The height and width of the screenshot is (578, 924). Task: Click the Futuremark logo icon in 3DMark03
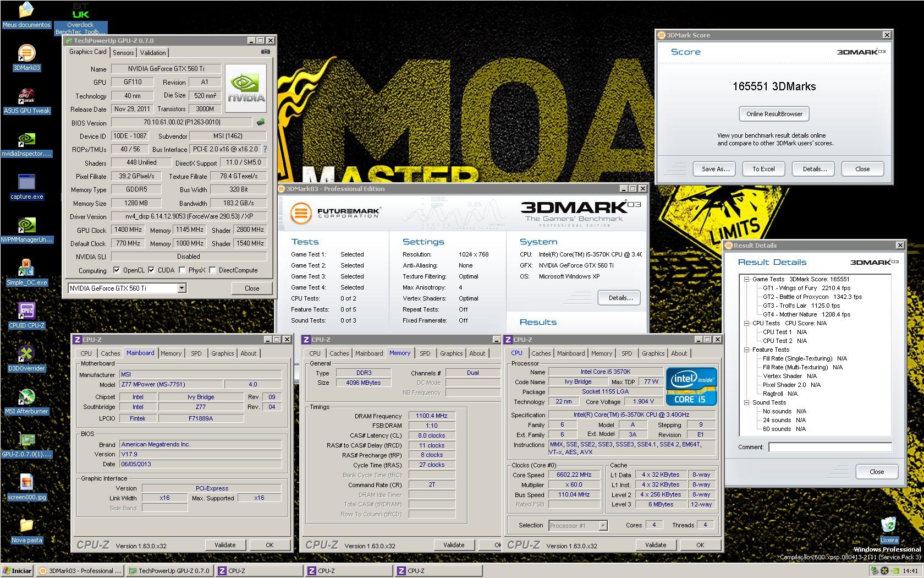(x=301, y=213)
